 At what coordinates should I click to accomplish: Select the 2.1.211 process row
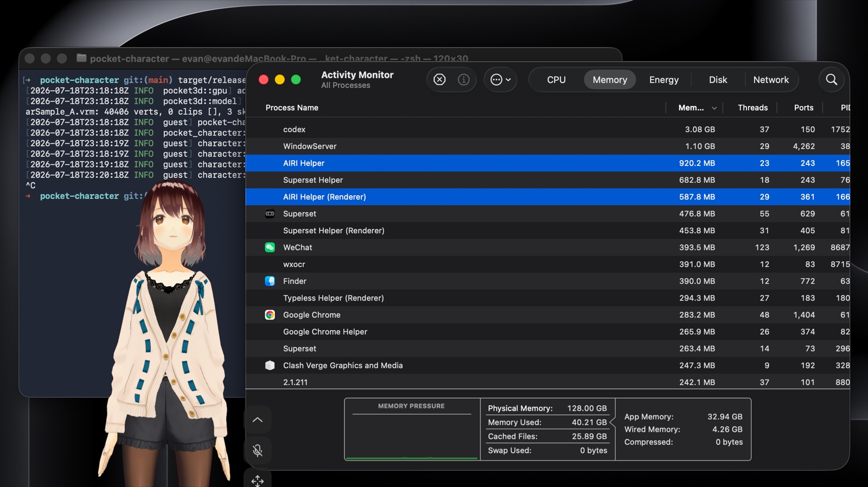548,382
